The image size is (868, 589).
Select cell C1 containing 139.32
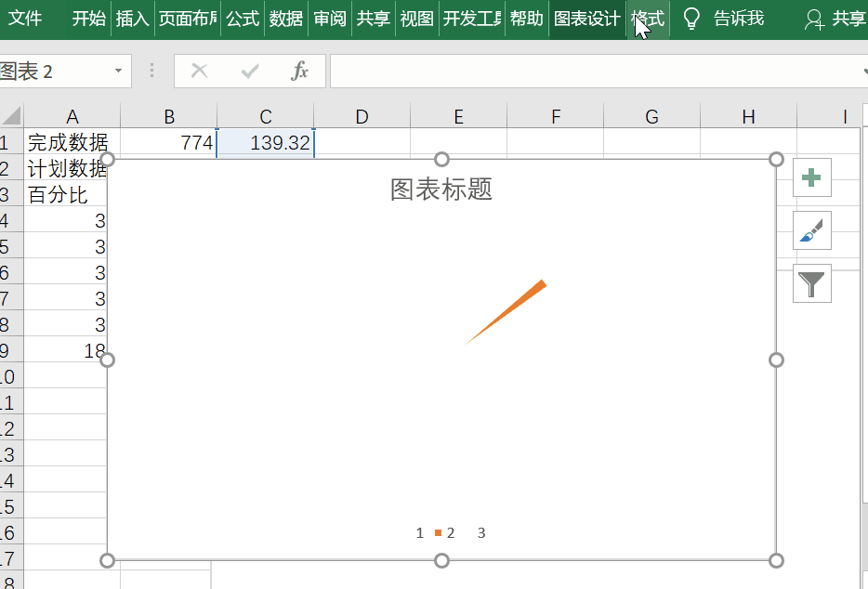(265, 142)
